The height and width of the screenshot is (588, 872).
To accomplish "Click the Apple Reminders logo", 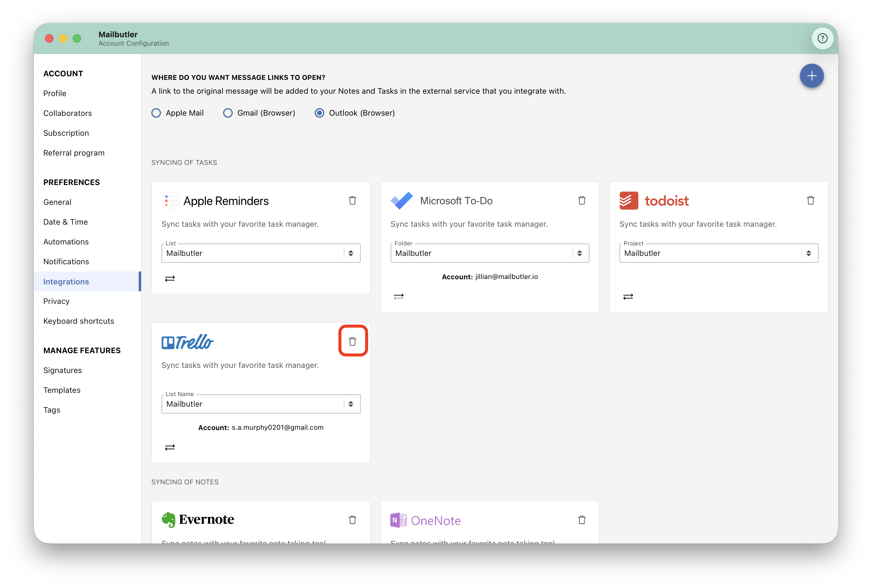I will 216,201.
